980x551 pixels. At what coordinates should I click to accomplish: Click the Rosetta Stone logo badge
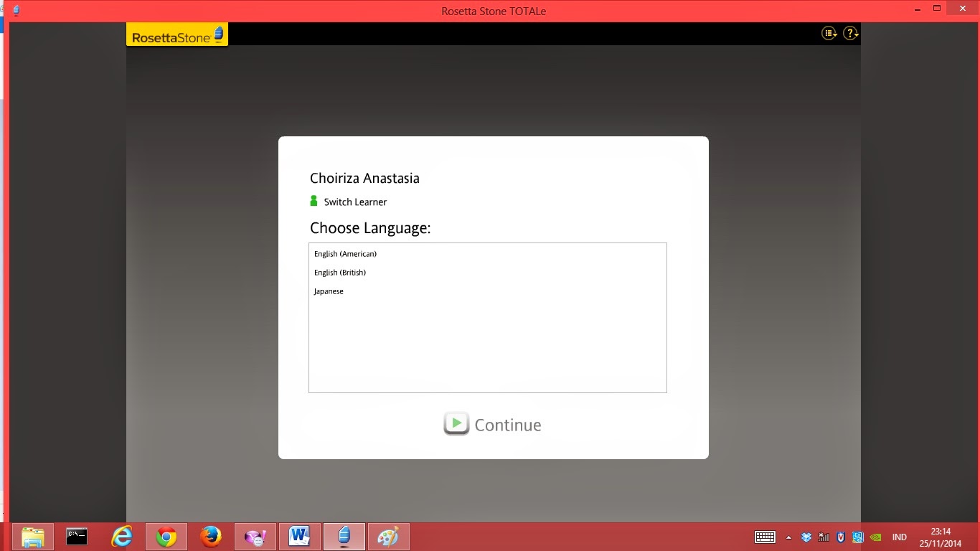(177, 35)
